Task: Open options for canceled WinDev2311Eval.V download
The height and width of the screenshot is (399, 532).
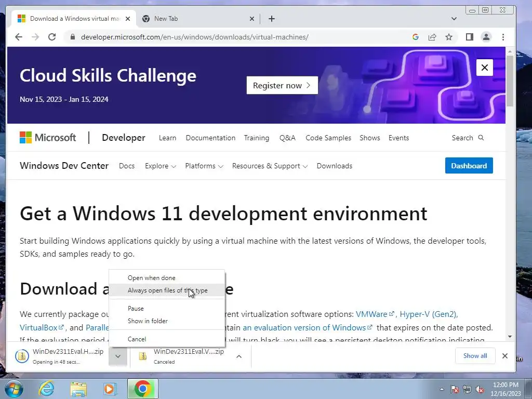Action: tap(239, 356)
